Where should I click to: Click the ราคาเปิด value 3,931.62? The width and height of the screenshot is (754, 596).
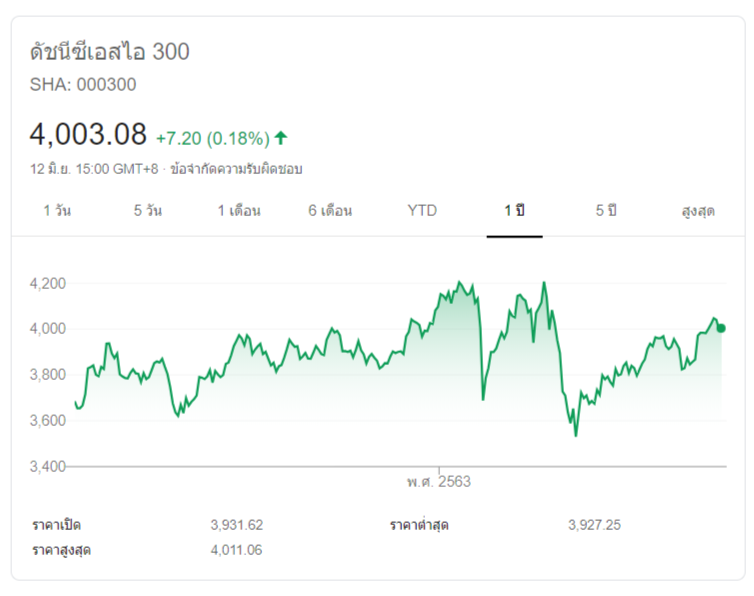pyautogui.click(x=236, y=525)
